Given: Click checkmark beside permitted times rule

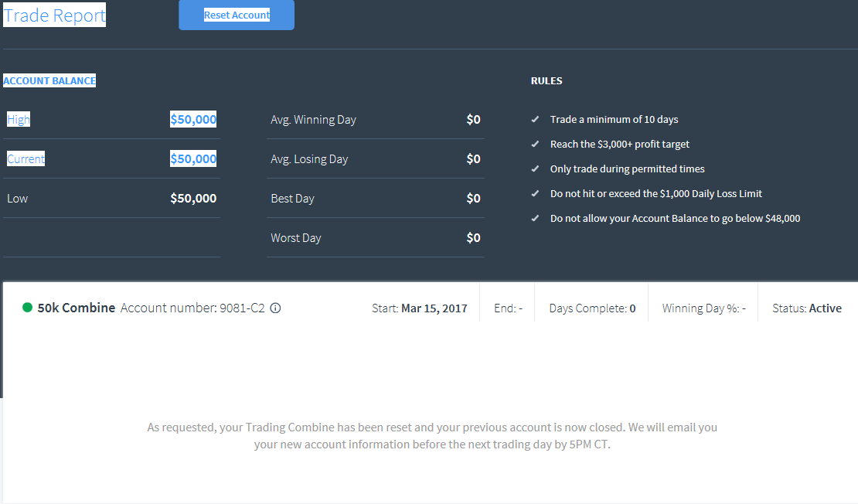Looking at the screenshot, I should pyautogui.click(x=535, y=169).
